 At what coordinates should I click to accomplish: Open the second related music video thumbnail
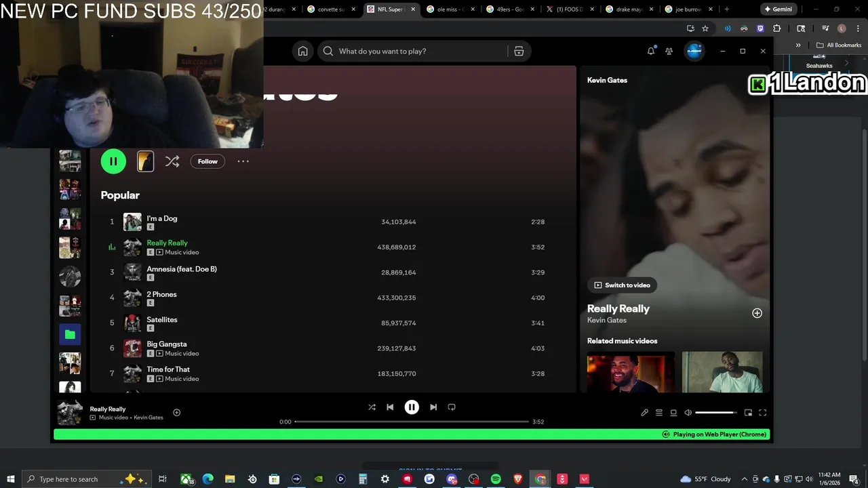click(722, 371)
